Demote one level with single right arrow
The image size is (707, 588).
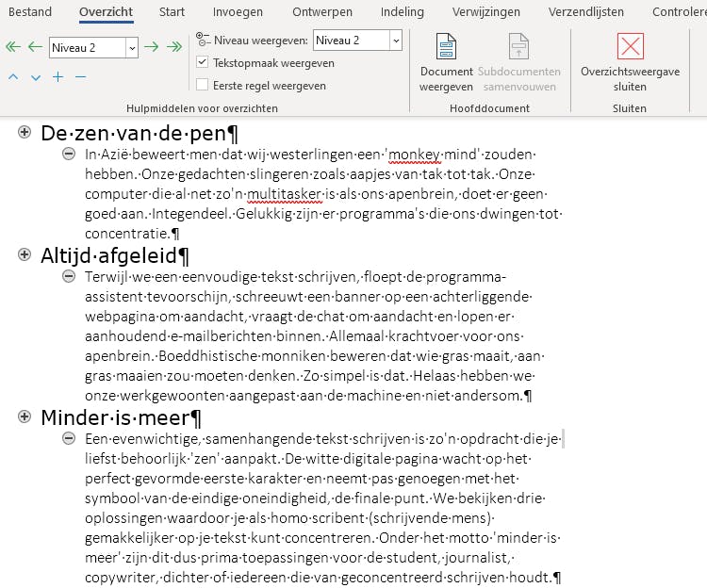[x=152, y=47]
